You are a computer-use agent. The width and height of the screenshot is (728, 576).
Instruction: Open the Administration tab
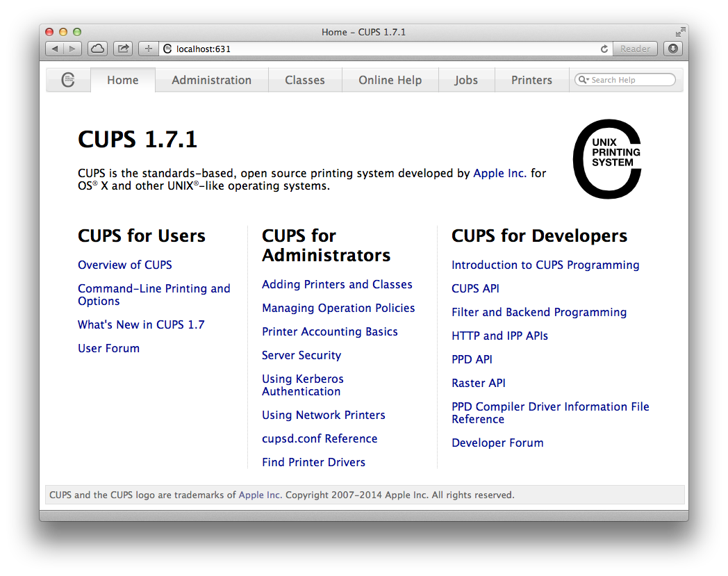(x=212, y=80)
